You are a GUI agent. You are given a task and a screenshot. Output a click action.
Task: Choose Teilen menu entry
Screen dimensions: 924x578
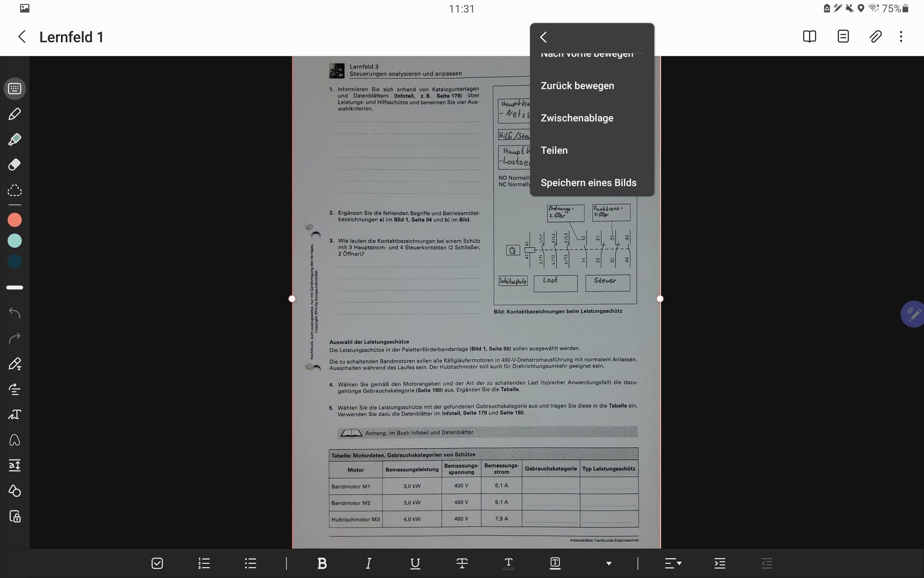tap(592, 150)
